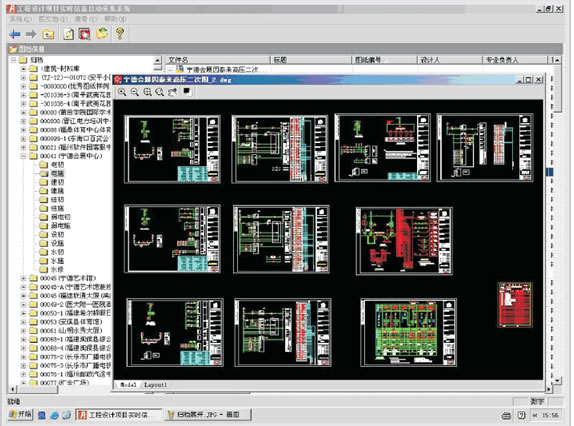Expand the 00053 folder in tree
Screen dimensions: 574x426
pyautogui.click(x=23, y=322)
